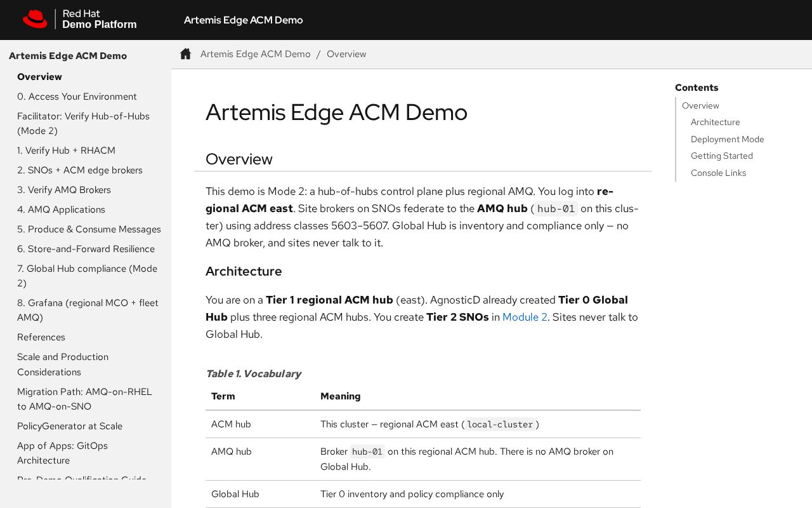Open the References page in sidebar

[41, 337]
